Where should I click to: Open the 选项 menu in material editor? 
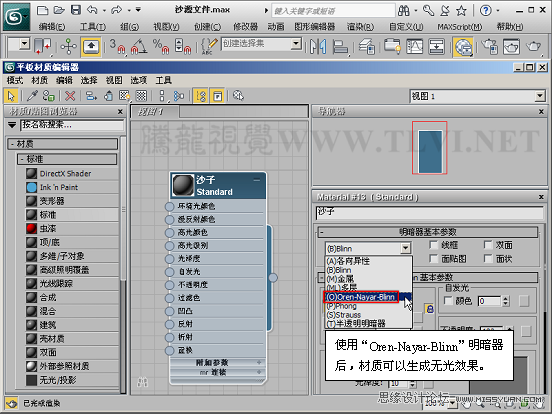139,80
